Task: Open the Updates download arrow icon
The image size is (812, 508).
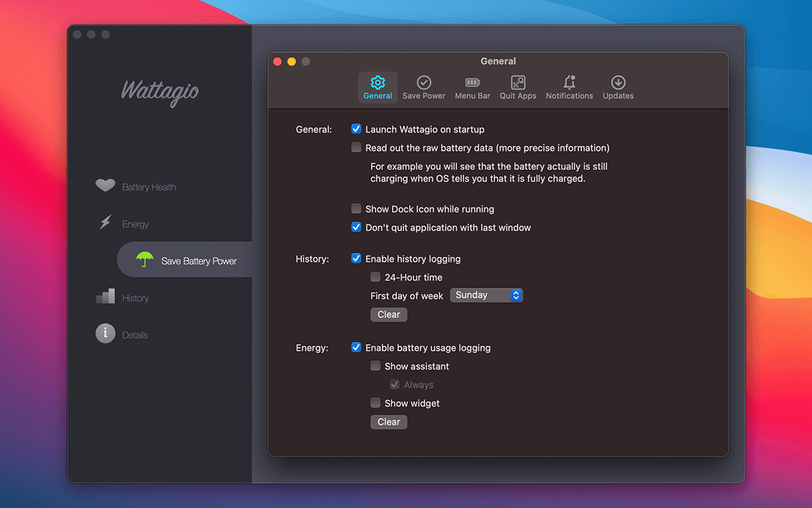Action: 618,83
